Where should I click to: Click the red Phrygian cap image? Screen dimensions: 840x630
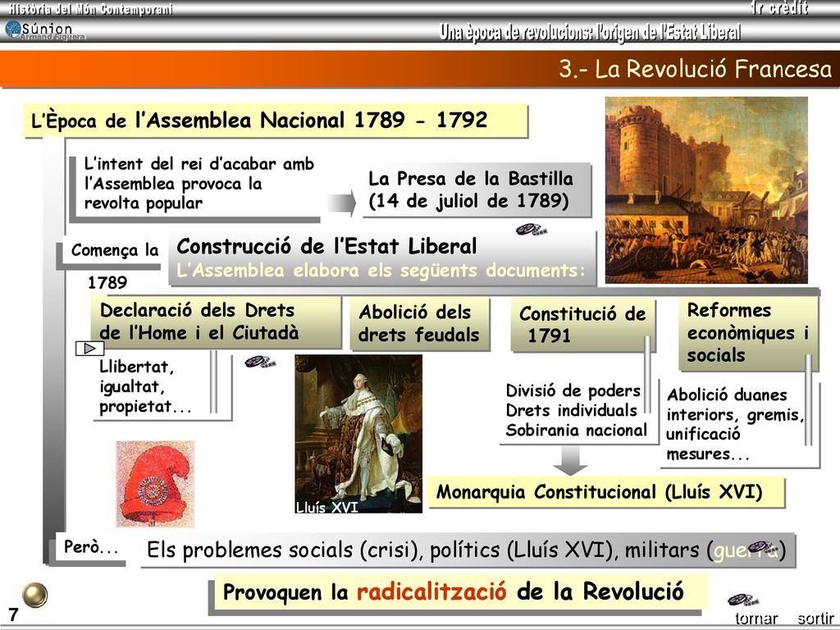[155, 484]
